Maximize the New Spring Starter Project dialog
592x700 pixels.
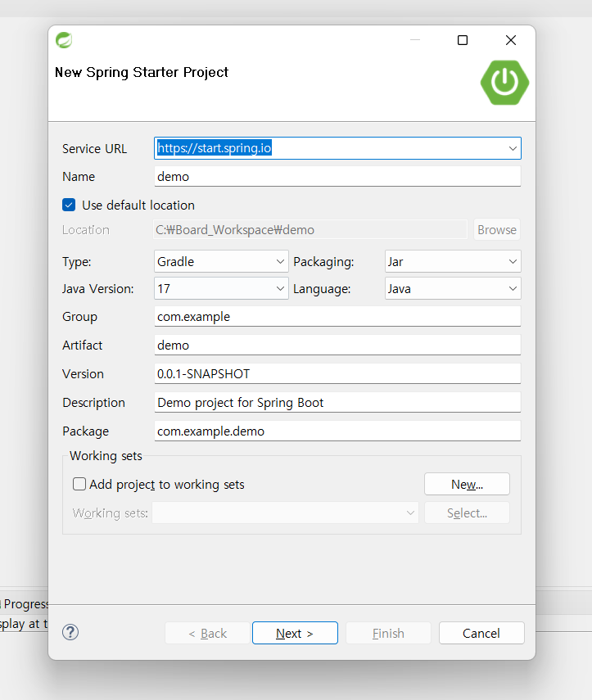(463, 40)
